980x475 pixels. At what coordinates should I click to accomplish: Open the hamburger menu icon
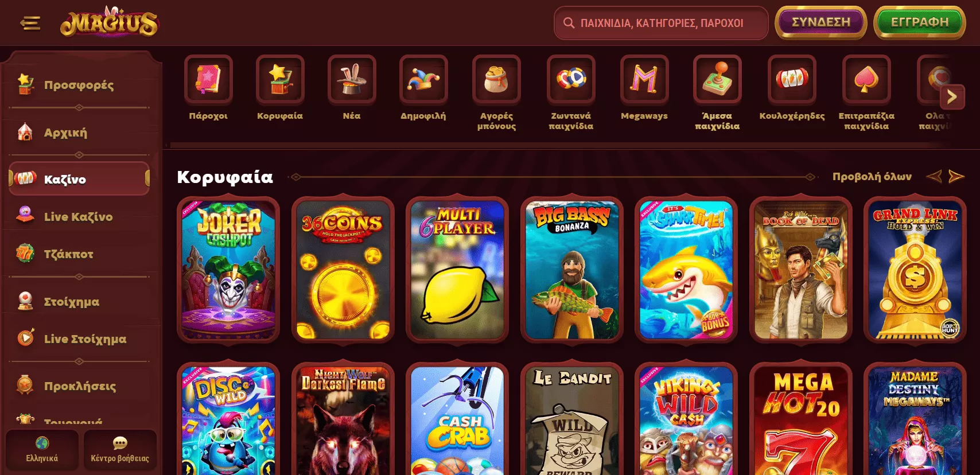30,23
